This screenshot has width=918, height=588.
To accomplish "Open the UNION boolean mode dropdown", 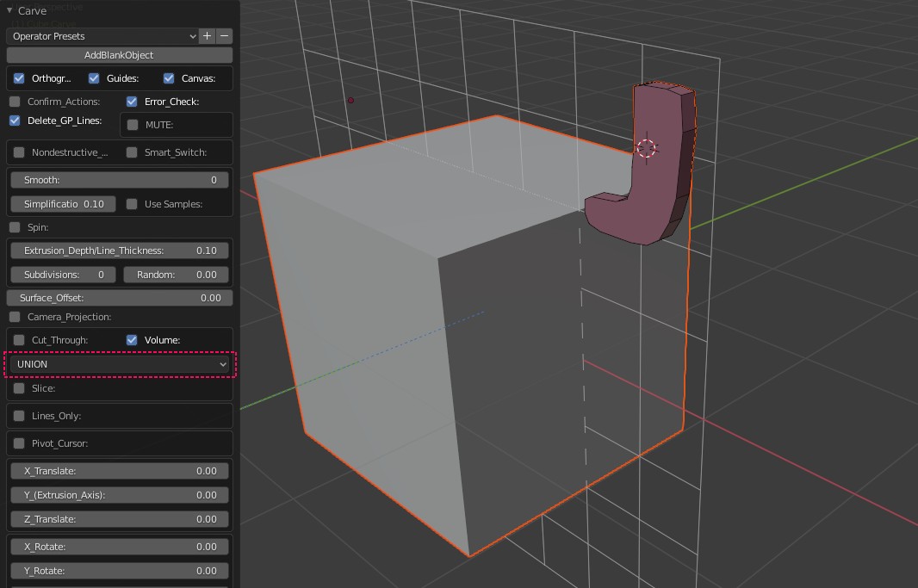I will click(x=120, y=364).
